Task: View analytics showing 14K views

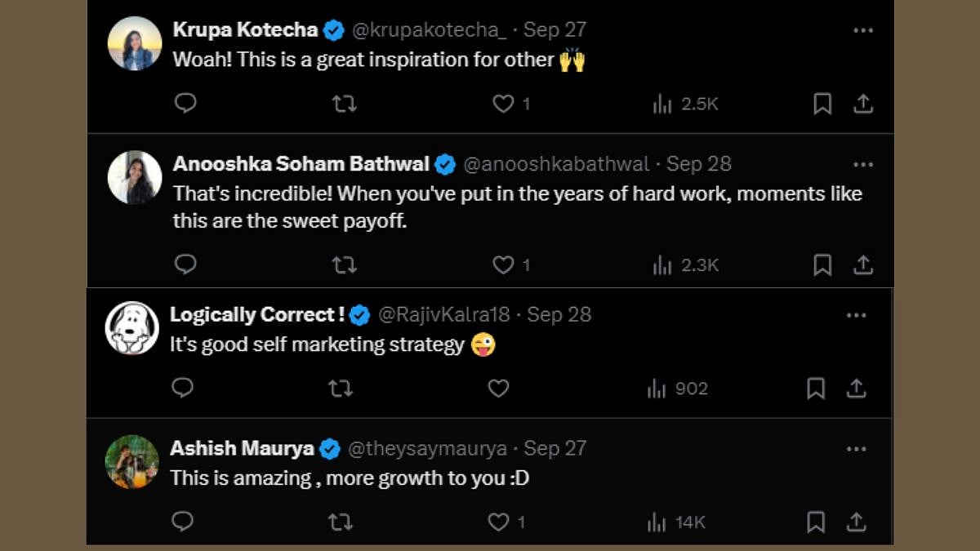Action: click(677, 522)
